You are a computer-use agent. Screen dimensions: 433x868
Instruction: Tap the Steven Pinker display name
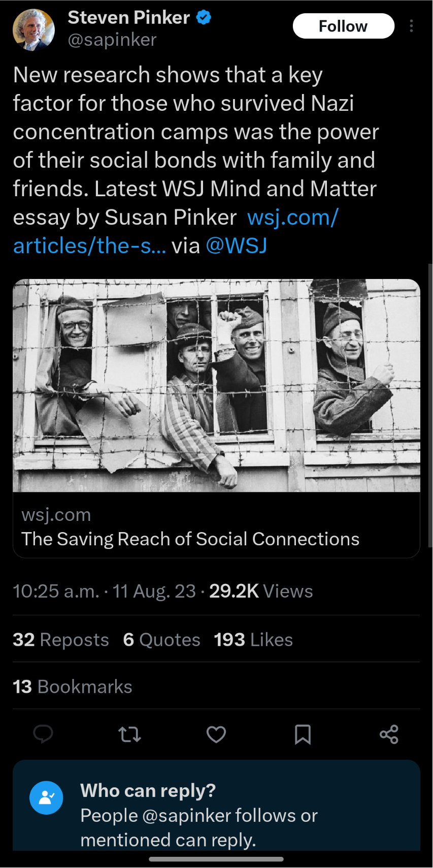tap(129, 17)
